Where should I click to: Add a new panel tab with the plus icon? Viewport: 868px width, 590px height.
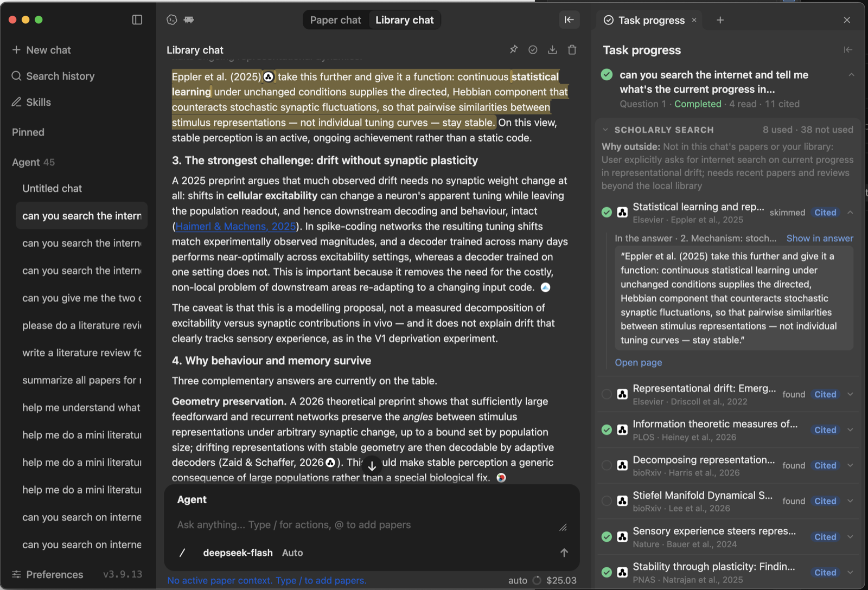click(x=720, y=20)
